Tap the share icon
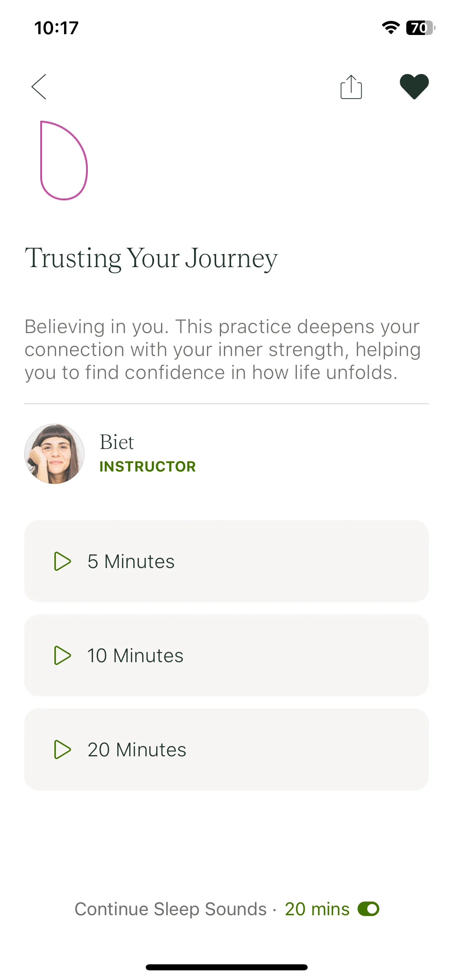 [x=351, y=86]
